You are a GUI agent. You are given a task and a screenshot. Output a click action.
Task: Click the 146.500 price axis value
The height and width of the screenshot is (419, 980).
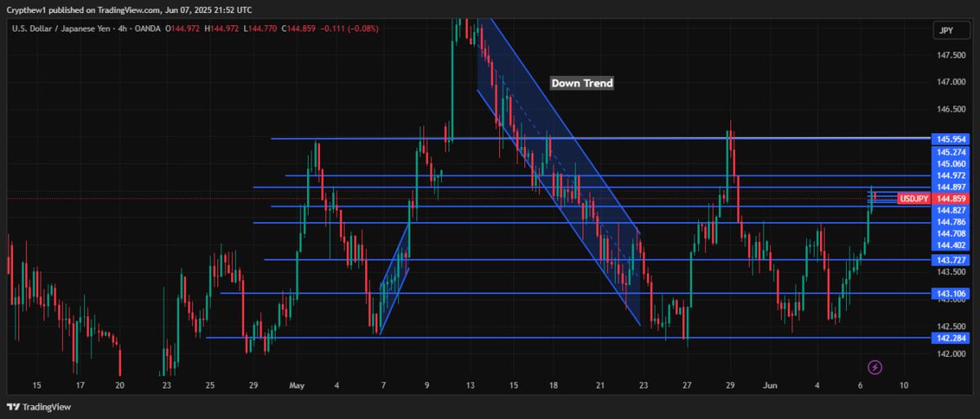click(x=952, y=109)
